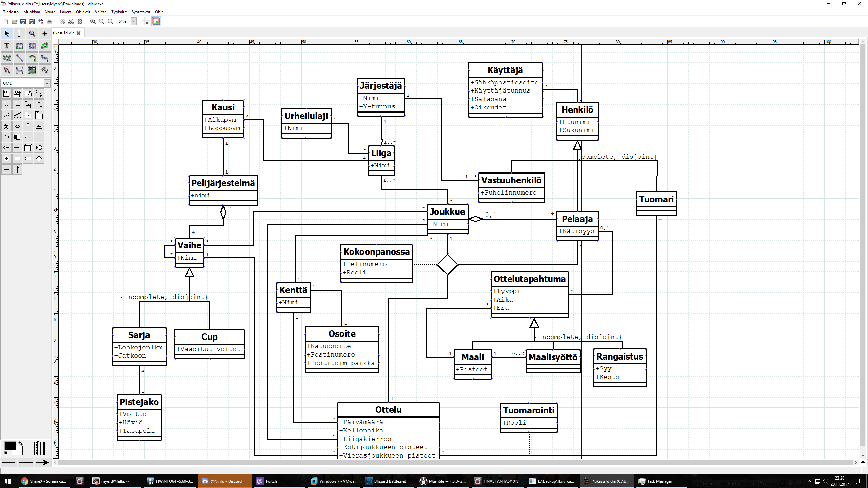Toggle object snapping button
Screen dimensions: 868x488
[x=156, y=21]
